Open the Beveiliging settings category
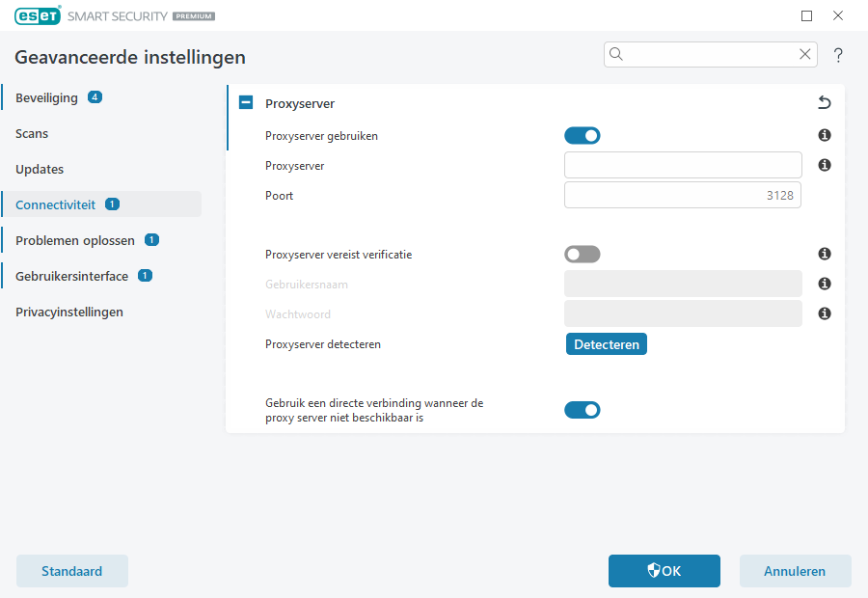 tap(46, 98)
